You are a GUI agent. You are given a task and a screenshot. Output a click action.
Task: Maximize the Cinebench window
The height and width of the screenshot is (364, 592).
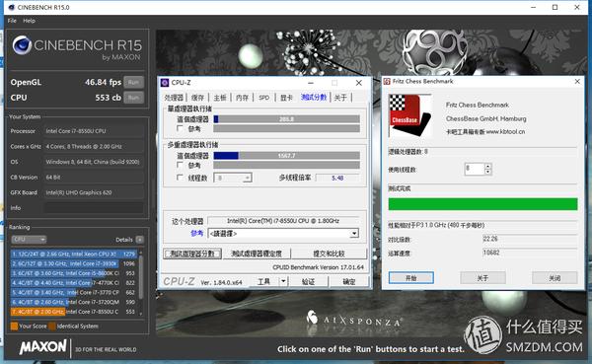click(x=555, y=7)
